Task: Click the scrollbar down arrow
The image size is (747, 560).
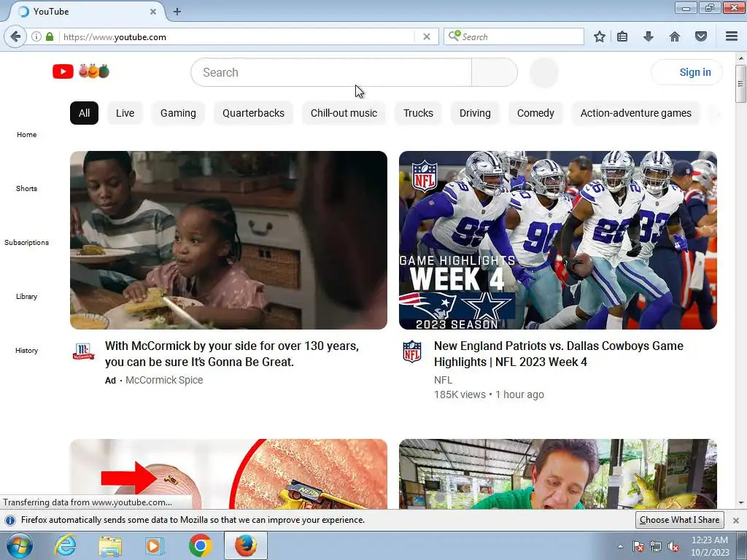Action: click(740, 503)
